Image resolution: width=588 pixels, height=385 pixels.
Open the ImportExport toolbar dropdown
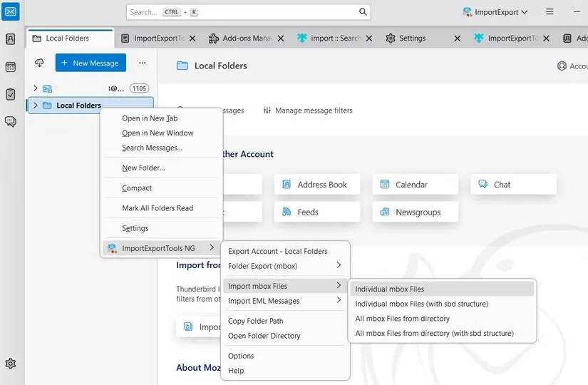click(x=495, y=12)
